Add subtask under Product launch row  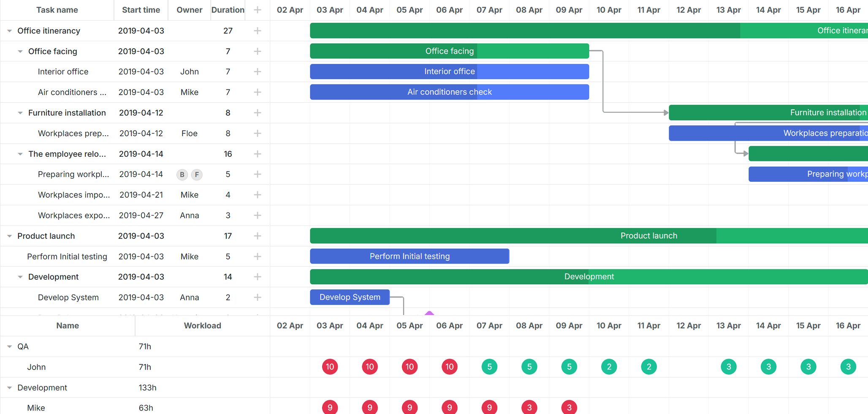pyautogui.click(x=258, y=236)
